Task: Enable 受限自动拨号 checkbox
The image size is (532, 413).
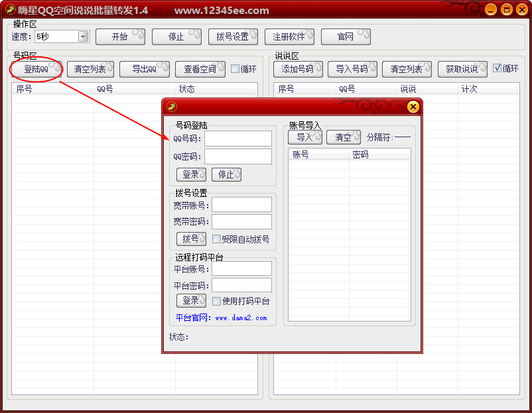Action: coord(216,239)
